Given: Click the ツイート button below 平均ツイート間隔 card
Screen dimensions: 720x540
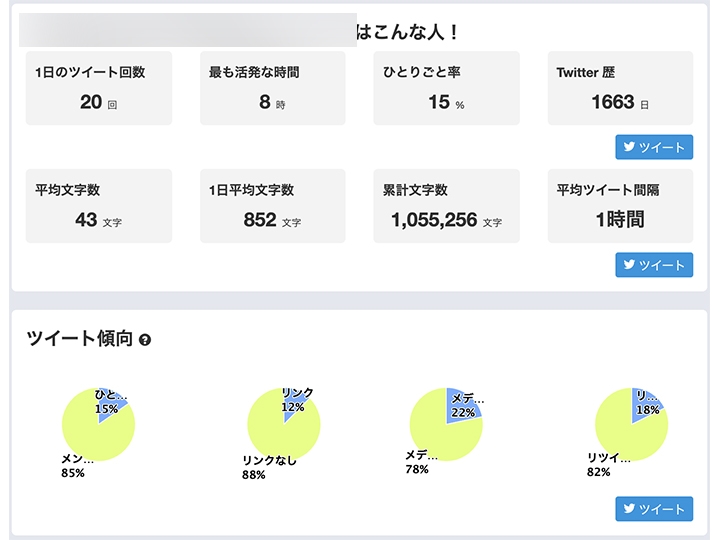Looking at the screenshot, I should [x=654, y=265].
